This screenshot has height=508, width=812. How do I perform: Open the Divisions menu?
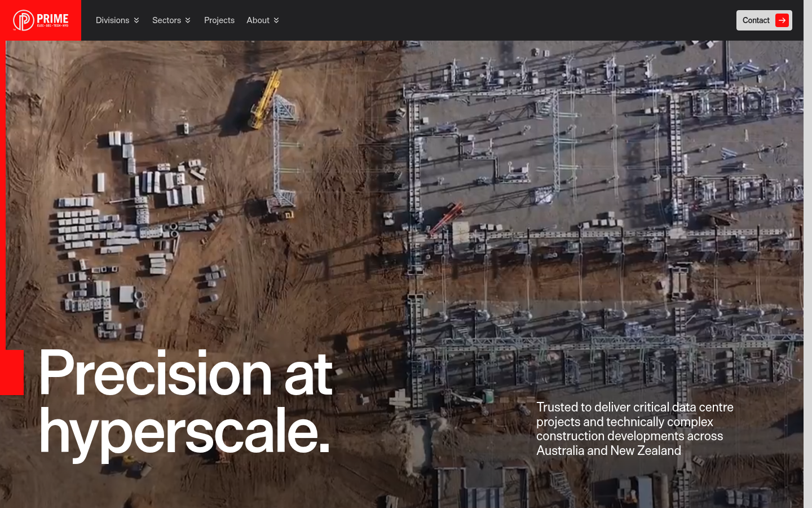pos(117,20)
